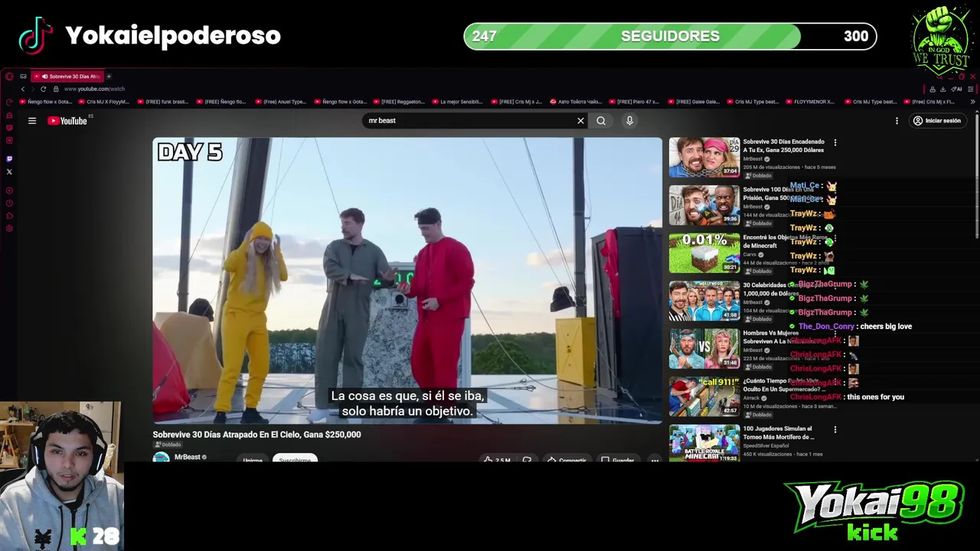Open the tab islands workspace icon
The image size is (980, 551).
pos(23,77)
